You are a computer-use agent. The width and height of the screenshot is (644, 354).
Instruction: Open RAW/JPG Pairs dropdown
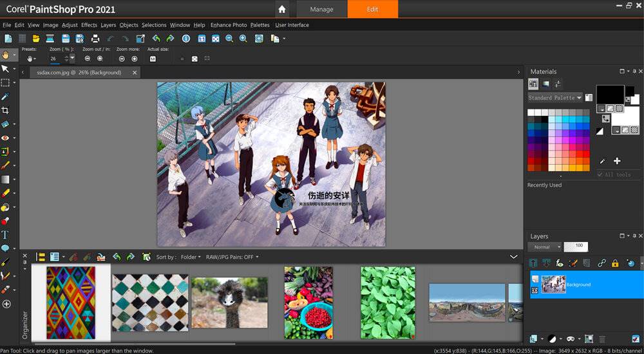(232, 257)
